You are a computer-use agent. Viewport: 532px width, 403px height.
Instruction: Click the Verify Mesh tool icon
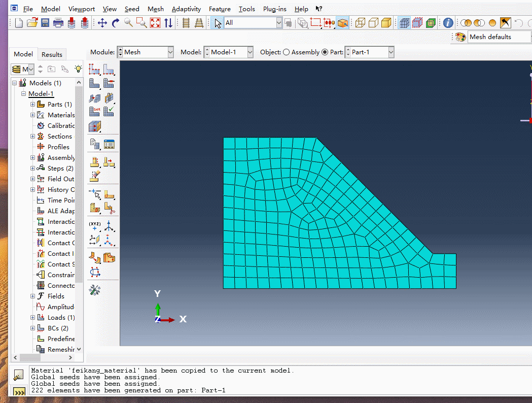tap(109, 111)
